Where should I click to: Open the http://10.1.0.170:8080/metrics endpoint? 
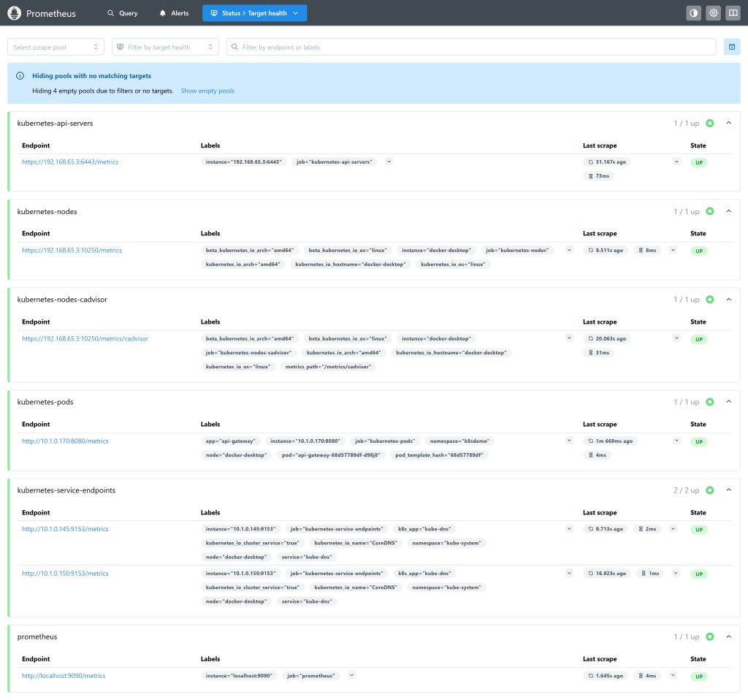(65, 441)
